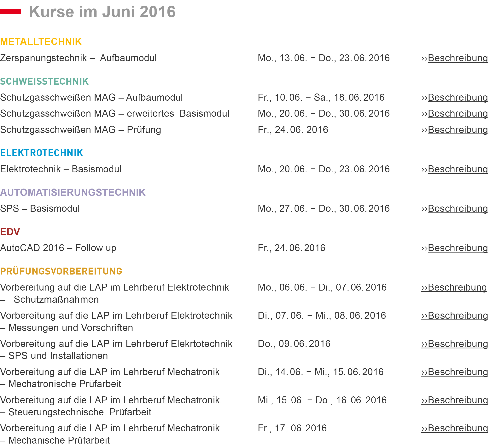Click the SCHWEISSTECHNIK category heading
Image resolution: width=490 pixels, height=448 pixels.
(x=44, y=81)
